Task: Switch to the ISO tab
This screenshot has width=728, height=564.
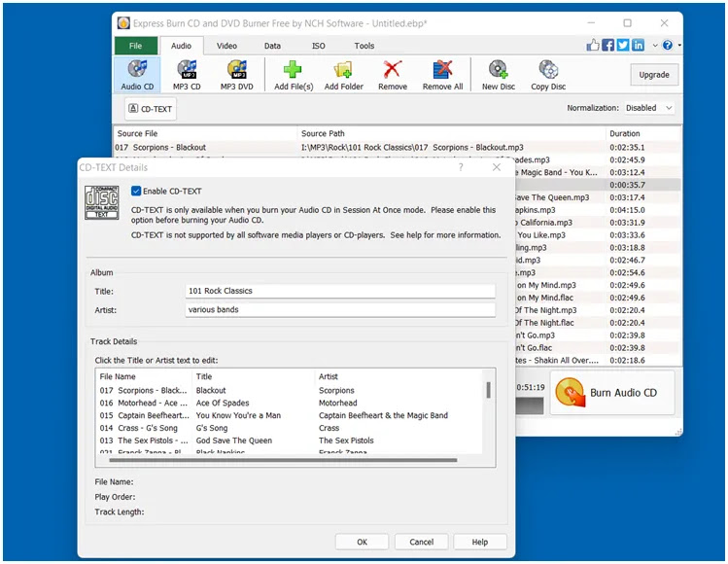Action: [319, 46]
